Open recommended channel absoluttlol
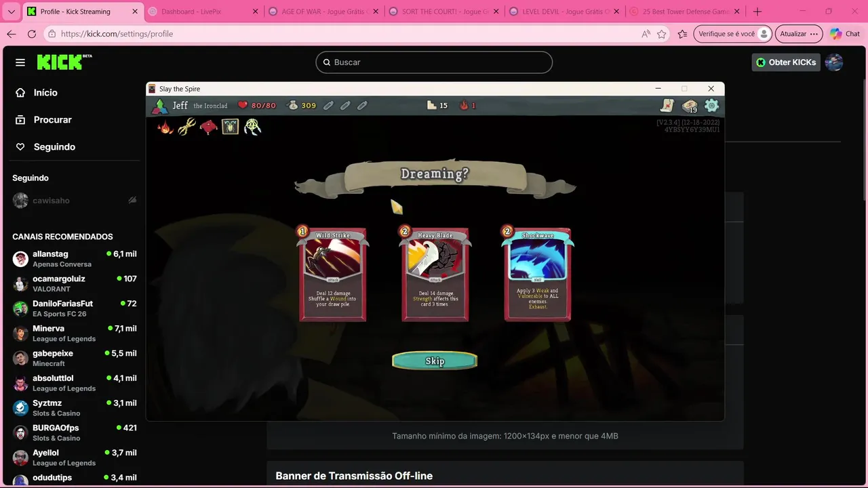The image size is (868, 488). point(75,383)
